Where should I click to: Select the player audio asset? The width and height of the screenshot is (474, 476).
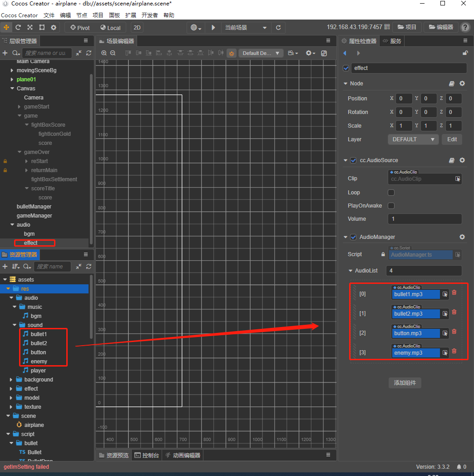[38, 371]
